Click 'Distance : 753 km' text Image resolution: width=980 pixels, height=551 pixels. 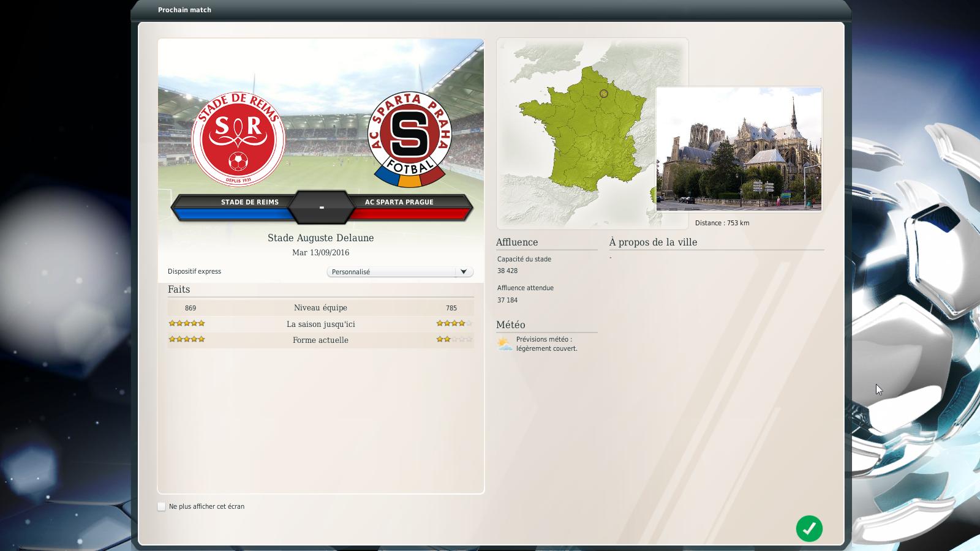click(x=722, y=223)
